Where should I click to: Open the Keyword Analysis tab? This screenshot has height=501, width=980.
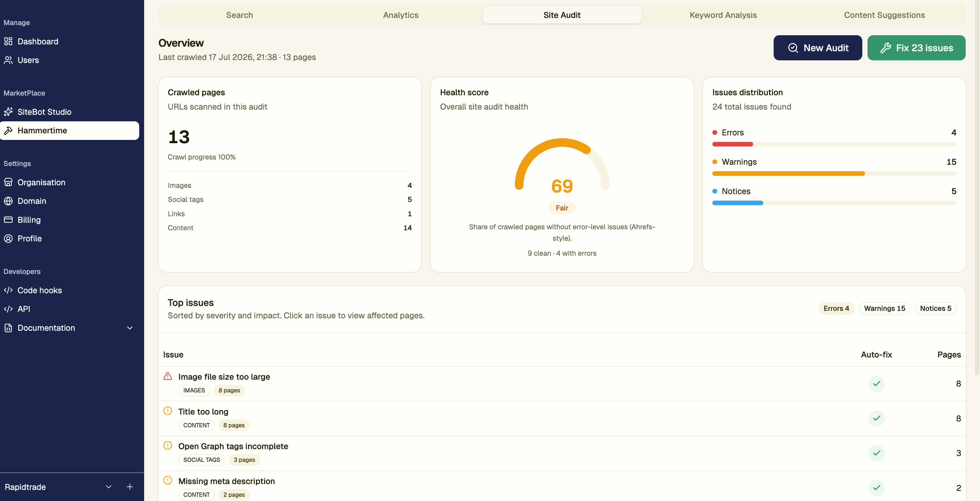pos(723,15)
